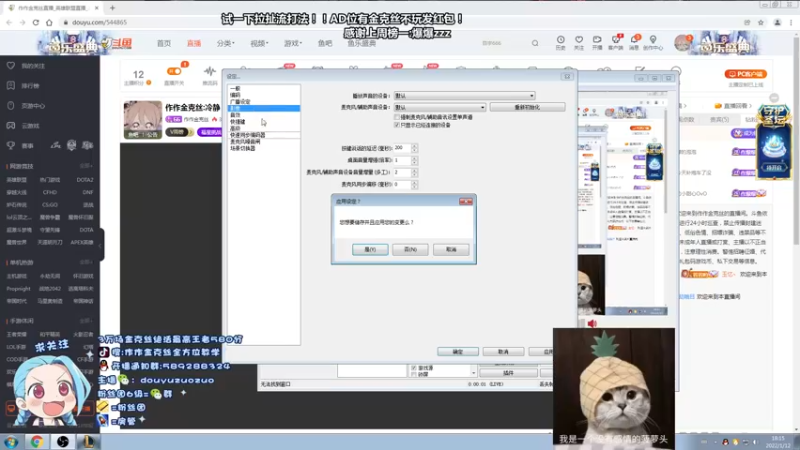Select the 场景切换器 settings category
This screenshot has height=450, width=800.
coord(242,148)
